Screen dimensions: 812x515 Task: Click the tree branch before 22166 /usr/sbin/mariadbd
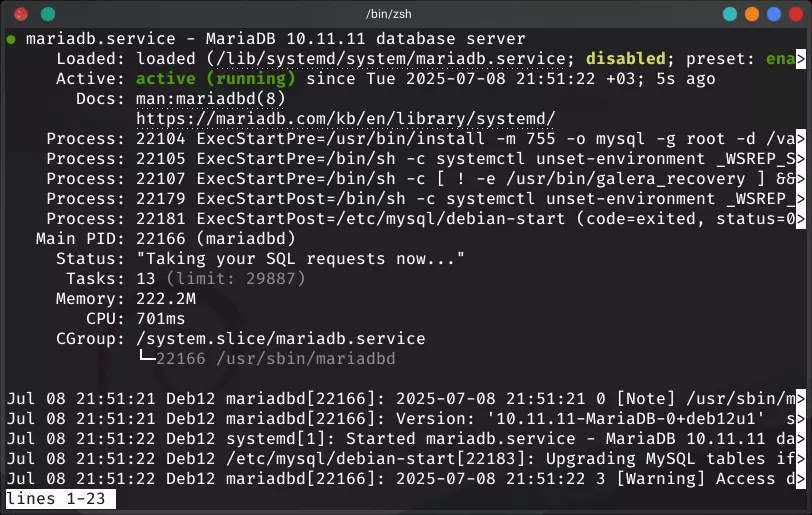tap(145, 358)
